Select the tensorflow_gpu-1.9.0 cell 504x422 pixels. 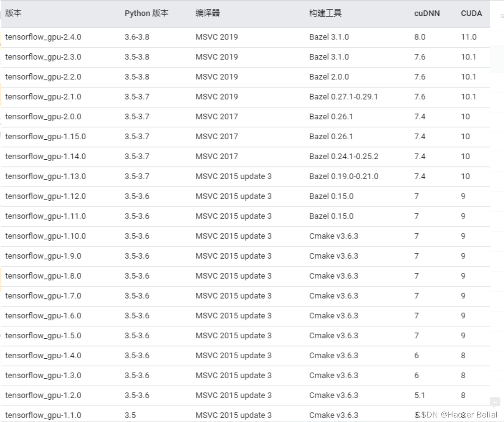point(43,256)
